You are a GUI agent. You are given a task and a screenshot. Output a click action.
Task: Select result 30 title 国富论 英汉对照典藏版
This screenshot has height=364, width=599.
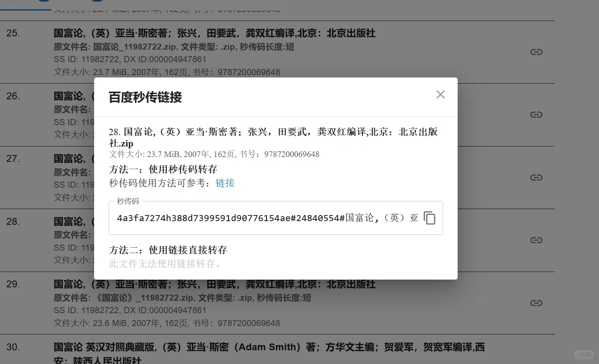coord(269,353)
